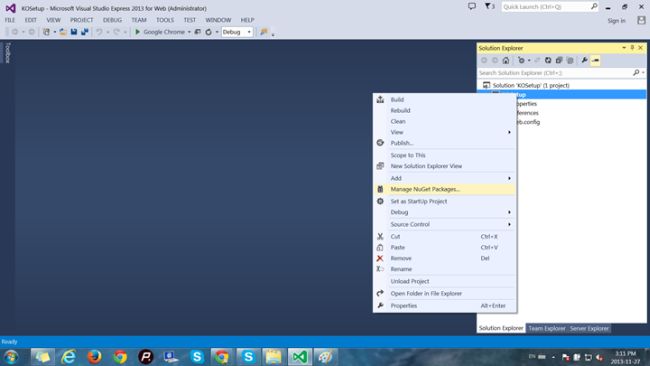650x366 pixels.
Task: Click the Visual Studio taskbar icon
Action: [299, 357]
